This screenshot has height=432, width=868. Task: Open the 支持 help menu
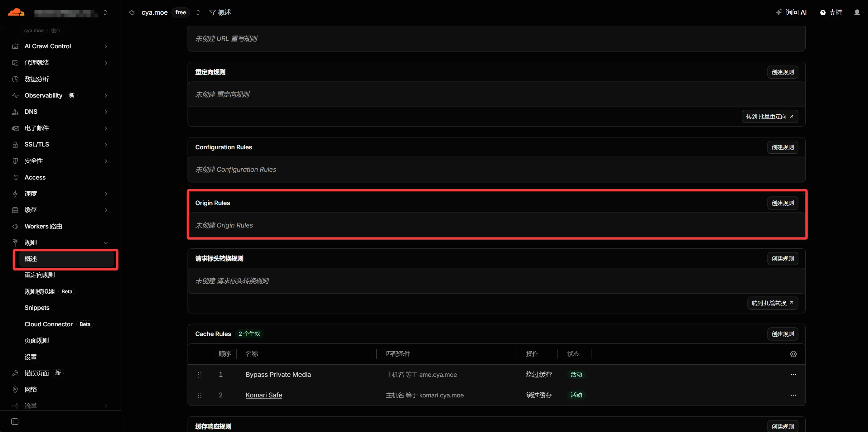pos(831,12)
